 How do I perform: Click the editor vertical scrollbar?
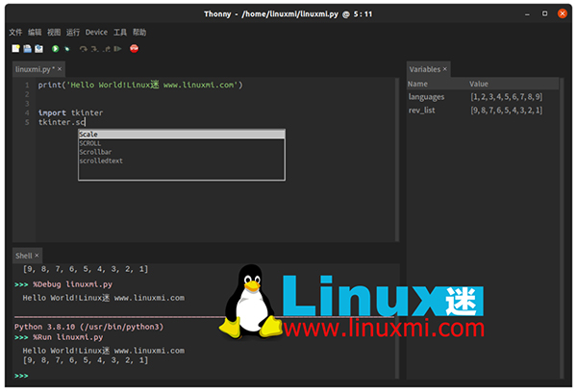[x=397, y=159]
